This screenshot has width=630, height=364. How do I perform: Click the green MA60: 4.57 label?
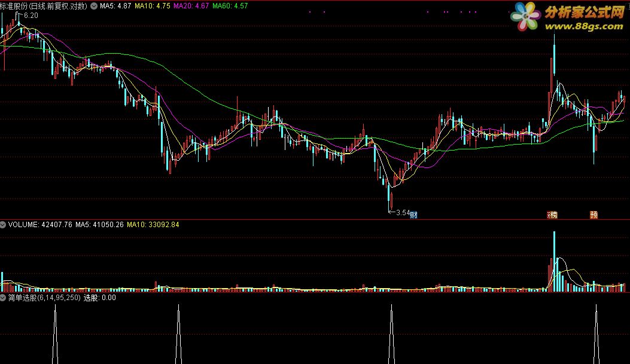click(230, 6)
